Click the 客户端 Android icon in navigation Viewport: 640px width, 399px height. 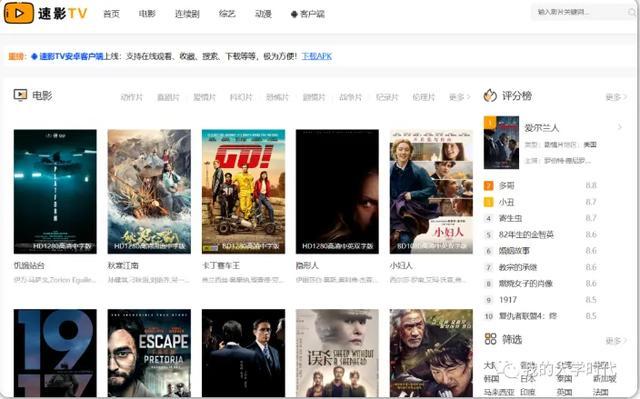(294, 14)
